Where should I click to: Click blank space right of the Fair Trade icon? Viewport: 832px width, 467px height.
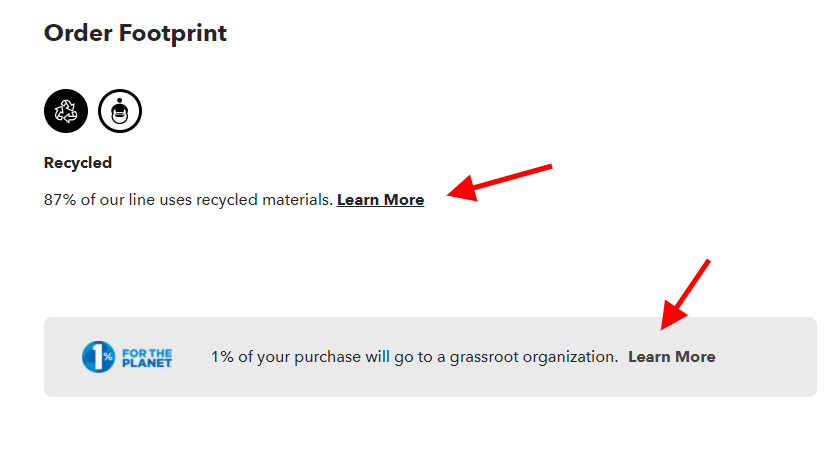pos(300,111)
